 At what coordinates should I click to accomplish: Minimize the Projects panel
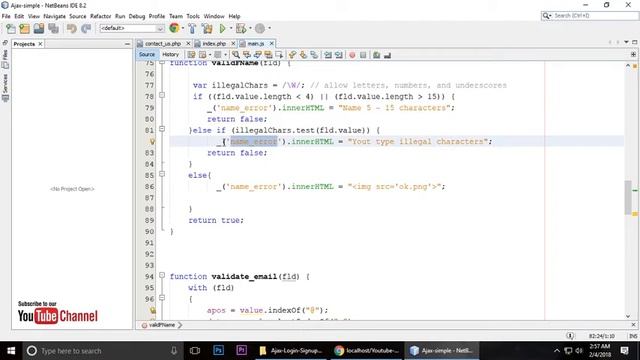[x=127, y=44]
